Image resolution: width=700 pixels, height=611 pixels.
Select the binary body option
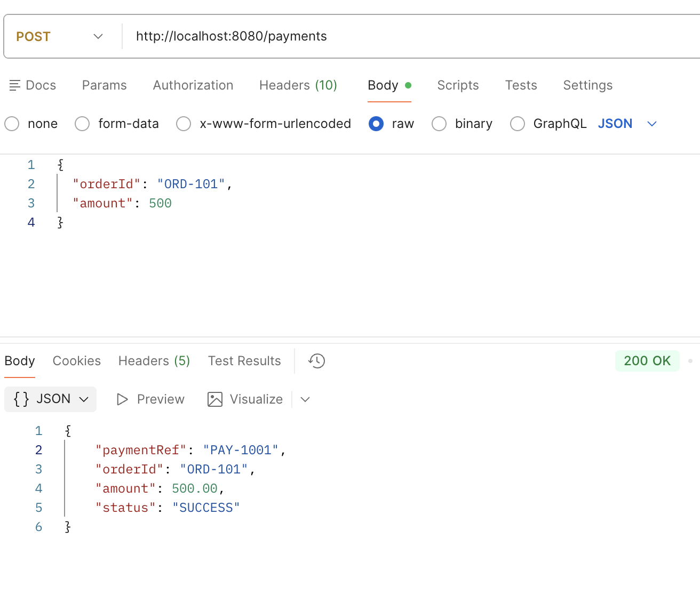439,124
